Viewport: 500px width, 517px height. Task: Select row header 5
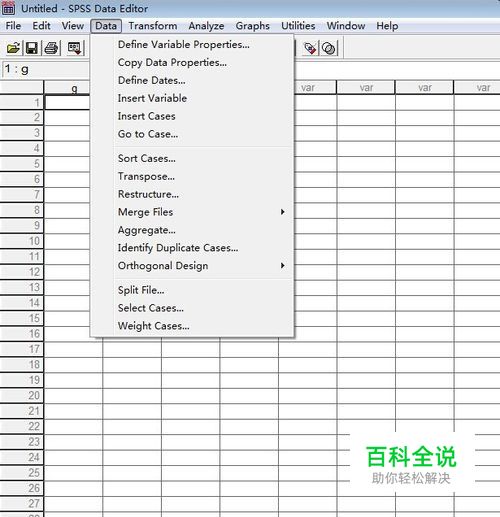click(x=22, y=164)
